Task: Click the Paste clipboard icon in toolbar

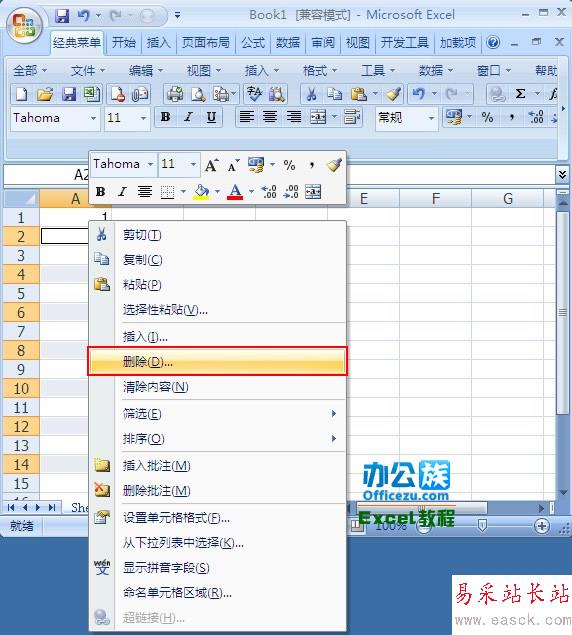Action: point(359,94)
